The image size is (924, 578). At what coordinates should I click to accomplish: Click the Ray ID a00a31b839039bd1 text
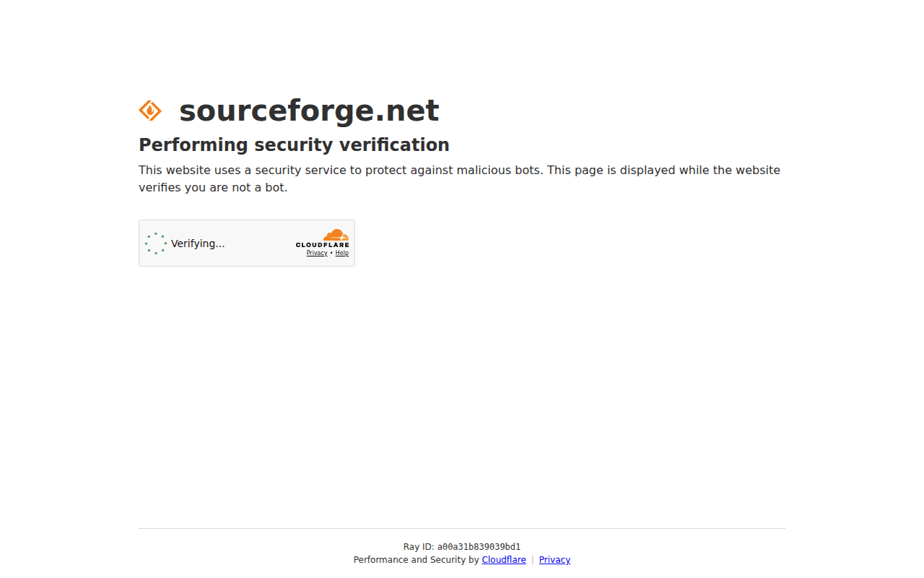(462, 547)
